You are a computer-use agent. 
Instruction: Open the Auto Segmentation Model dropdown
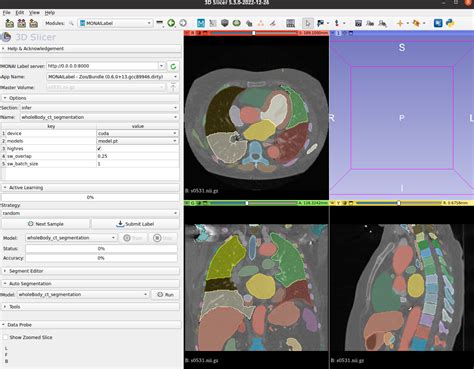point(83,294)
